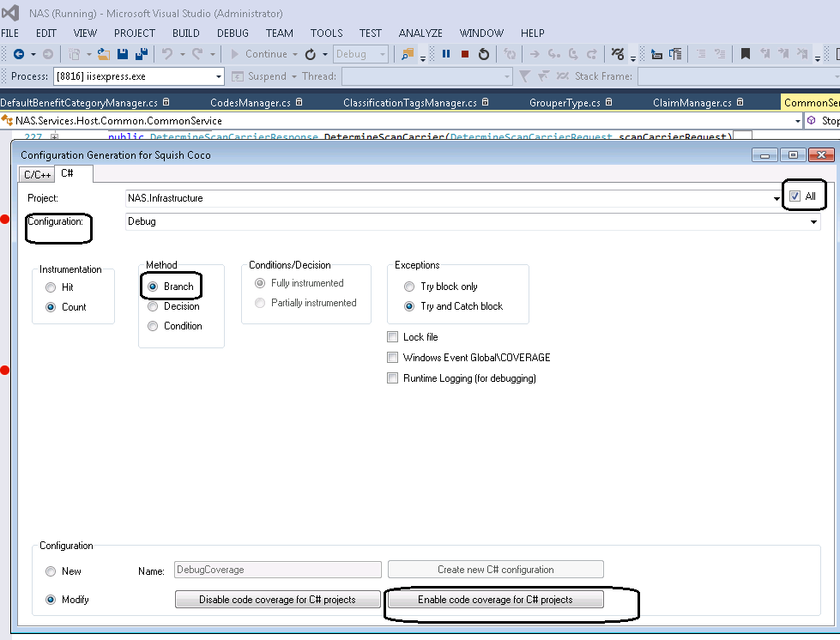
Task: Click the Pause (Break All) debug icon
Action: point(446,54)
